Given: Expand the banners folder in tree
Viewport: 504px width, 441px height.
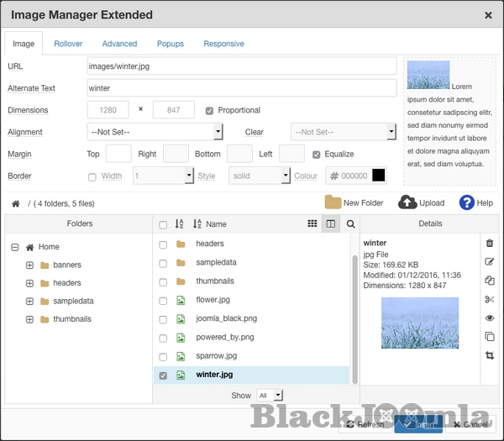Looking at the screenshot, I should (x=29, y=265).
